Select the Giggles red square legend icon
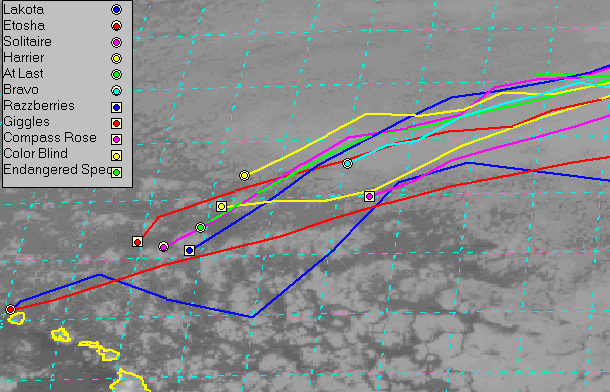Viewport: 610px width, 392px height. click(116, 123)
